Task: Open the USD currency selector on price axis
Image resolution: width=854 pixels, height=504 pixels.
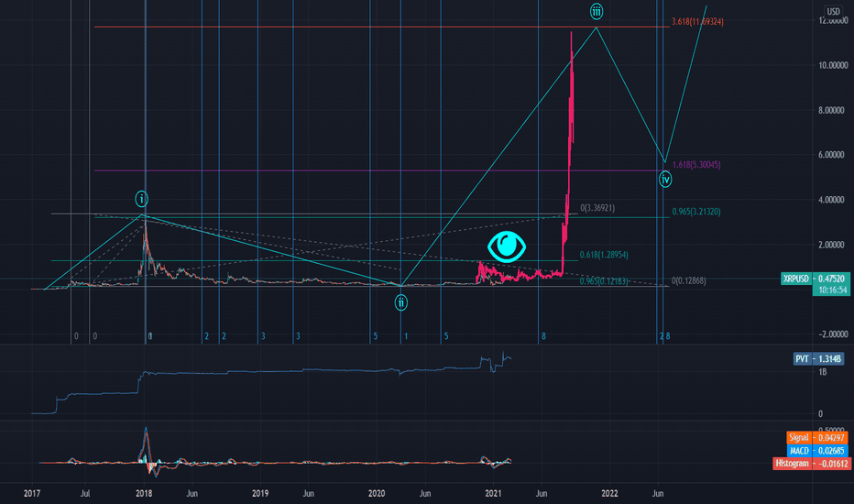Action: (x=833, y=11)
